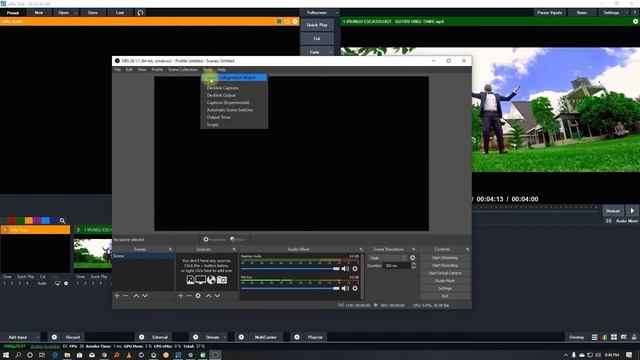Expand Fullscreen dropdown arrow
This screenshot has height=360, width=640.
click(337, 13)
